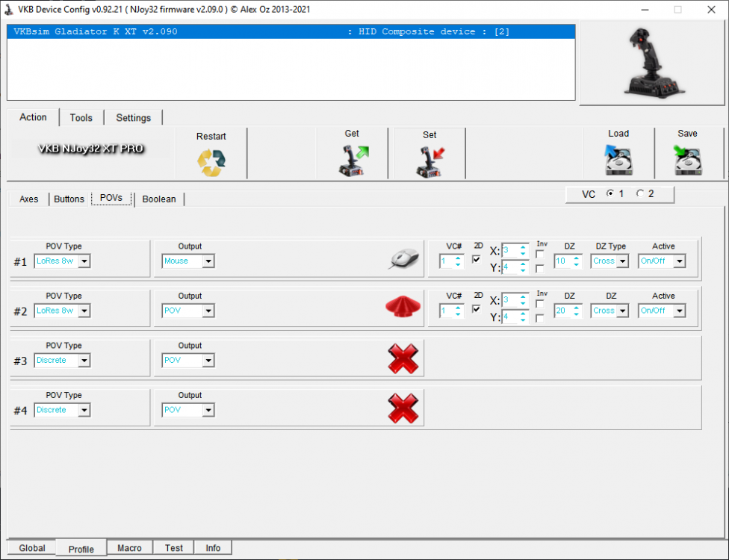Select the POVs tab
The height and width of the screenshot is (560, 729).
coord(111,198)
